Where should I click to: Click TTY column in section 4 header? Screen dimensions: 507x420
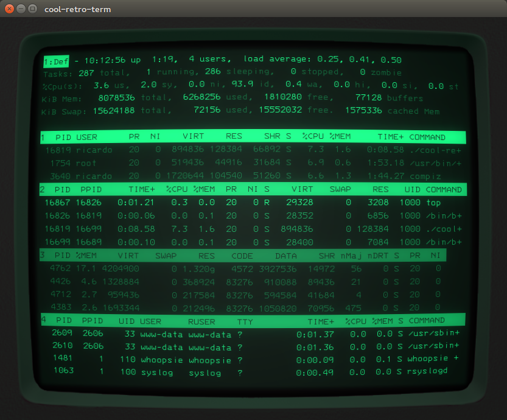pyautogui.click(x=245, y=320)
